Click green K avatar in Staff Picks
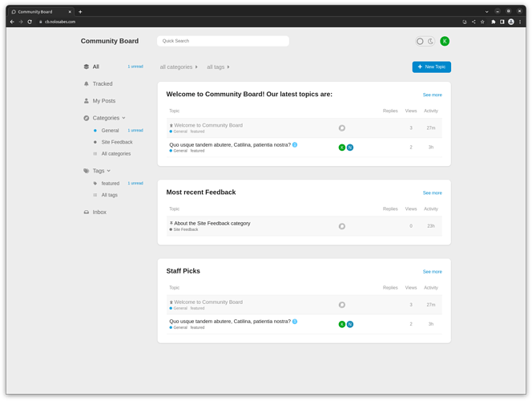 [341, 324]
